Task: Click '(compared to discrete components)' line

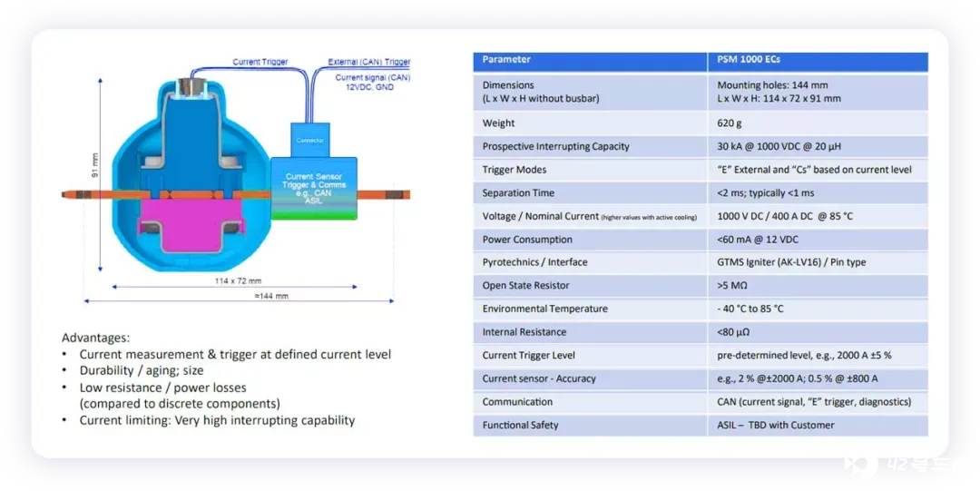Action: tap(180, 404)
